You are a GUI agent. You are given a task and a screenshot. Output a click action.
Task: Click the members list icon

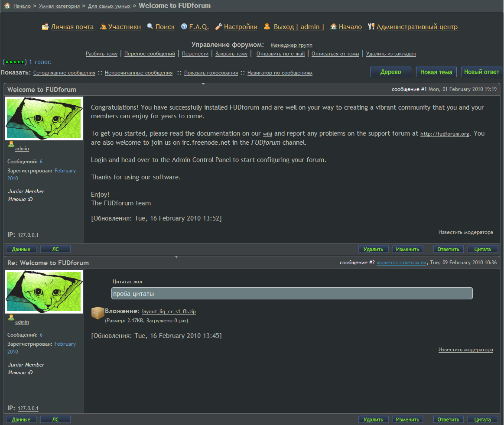coord(103,27)
